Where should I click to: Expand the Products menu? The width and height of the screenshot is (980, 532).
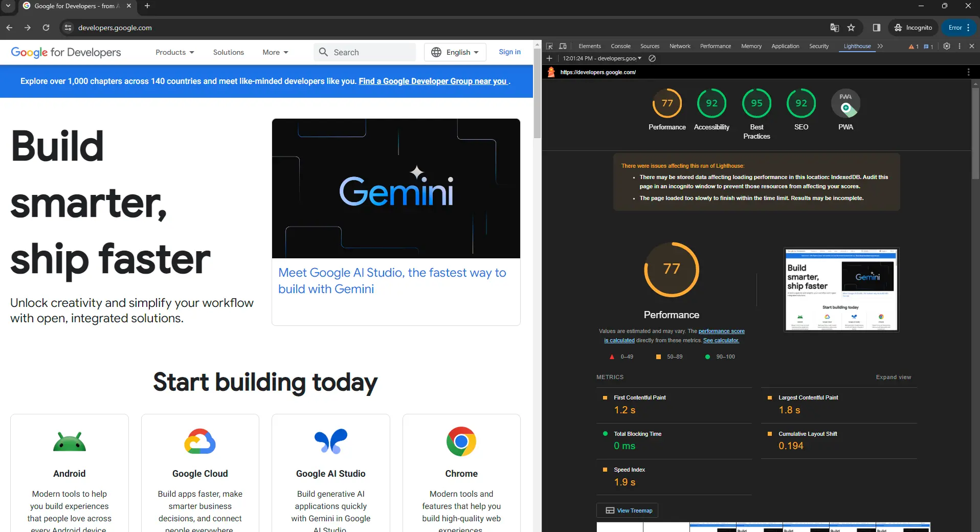point(175,52)
